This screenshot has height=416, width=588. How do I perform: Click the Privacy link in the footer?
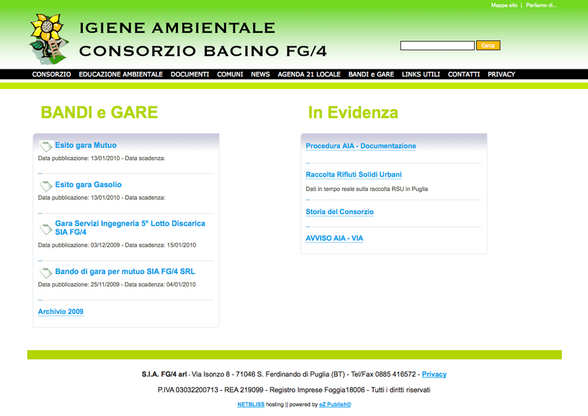[x=434, y=374]
